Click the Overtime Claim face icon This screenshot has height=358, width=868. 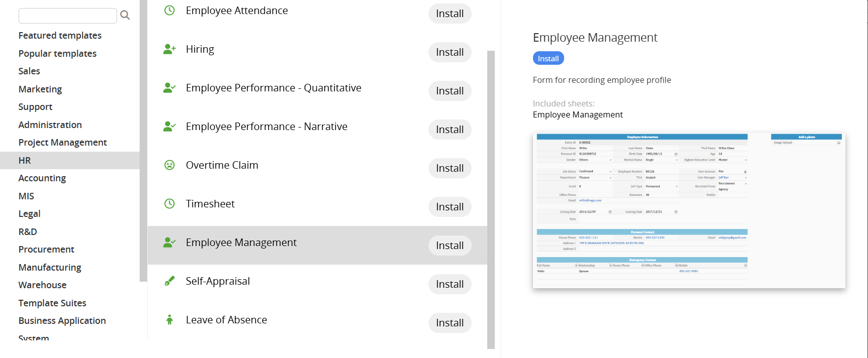pyautogui.click(x=170, y=165)
